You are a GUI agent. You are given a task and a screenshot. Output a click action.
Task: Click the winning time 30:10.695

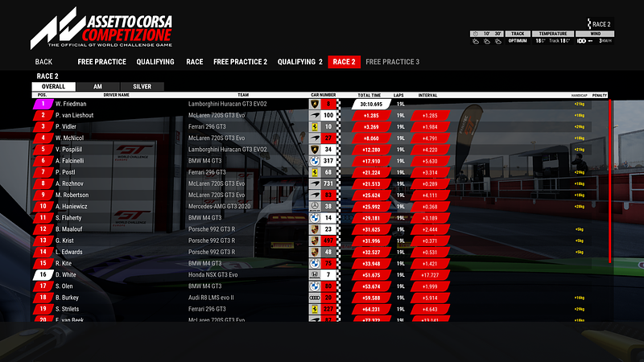(x=371, y=105)
